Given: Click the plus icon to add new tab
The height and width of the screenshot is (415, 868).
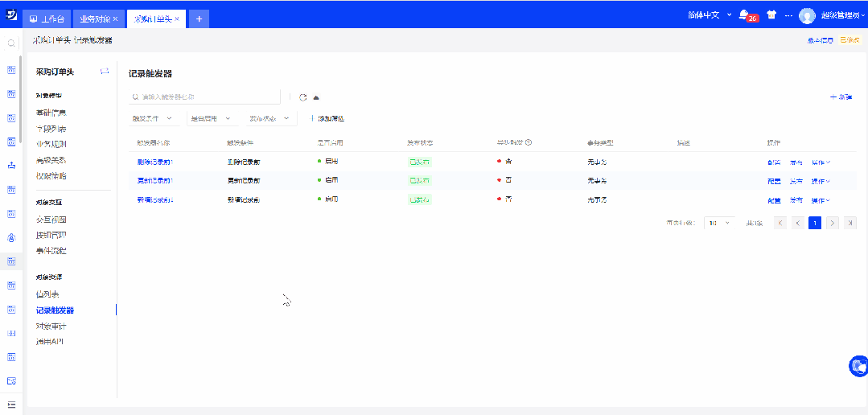Looking at the screenshot, I should pos(199,18).
